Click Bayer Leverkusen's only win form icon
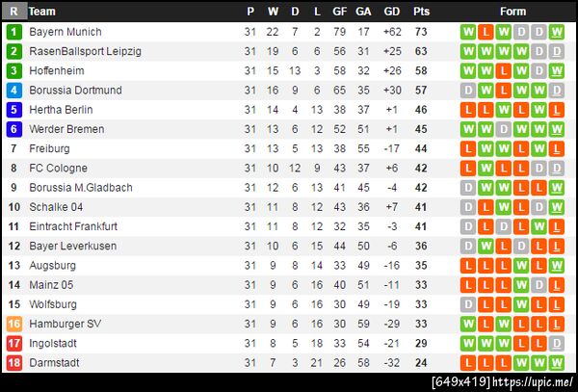This screenshot has height=392, width=578. pyautogui.click(x=487, y=246)
